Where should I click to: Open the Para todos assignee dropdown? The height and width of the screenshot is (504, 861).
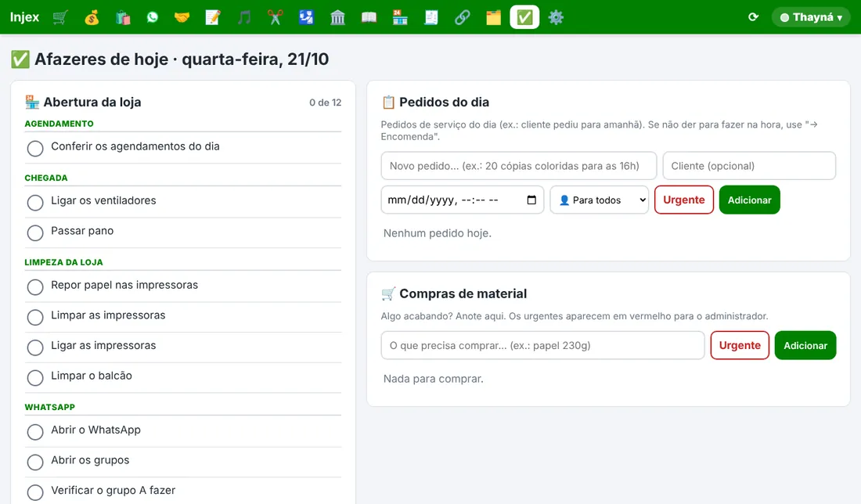coord(599,200)
